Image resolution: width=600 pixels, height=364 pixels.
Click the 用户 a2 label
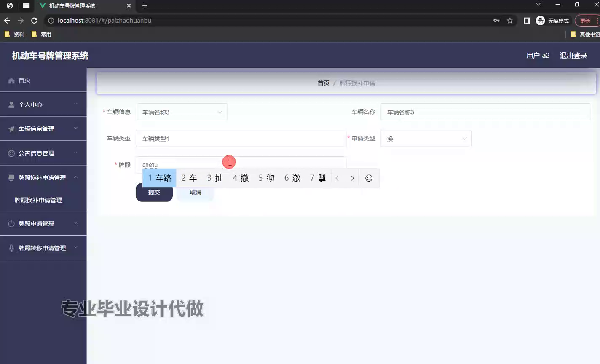pos(538,56)
